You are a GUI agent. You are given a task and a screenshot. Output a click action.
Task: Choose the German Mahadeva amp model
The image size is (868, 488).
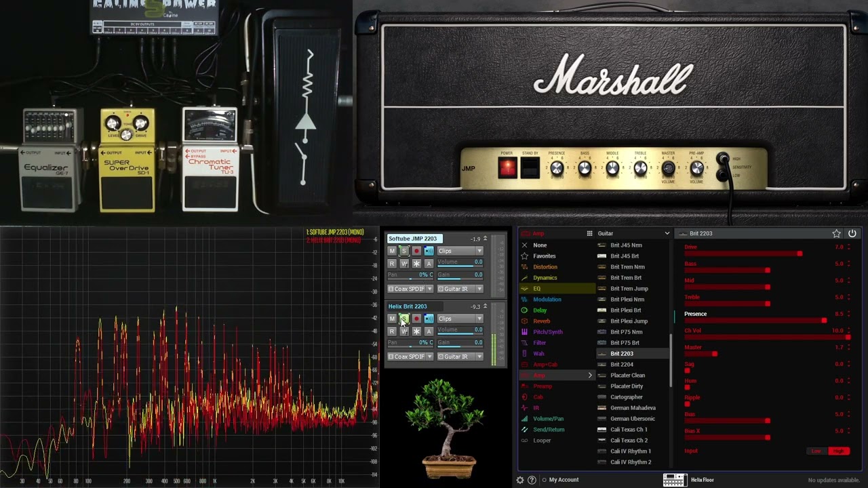[633, 408]
